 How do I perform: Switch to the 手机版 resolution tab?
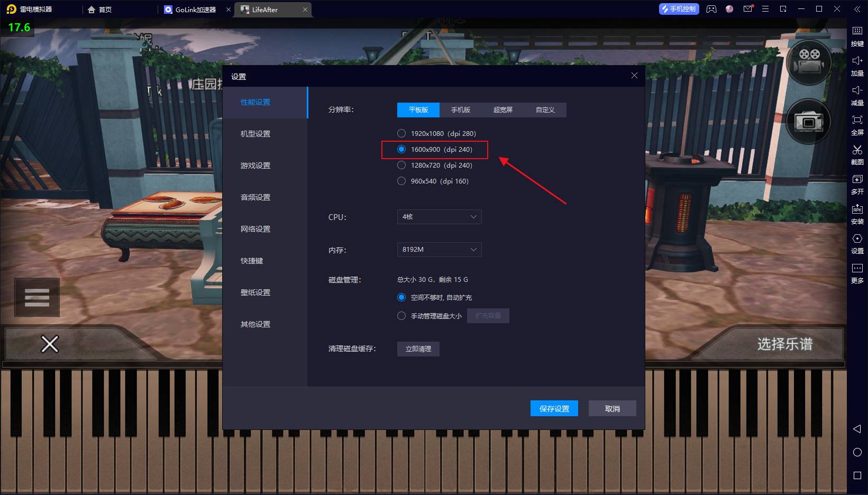[x=460, y=110]
